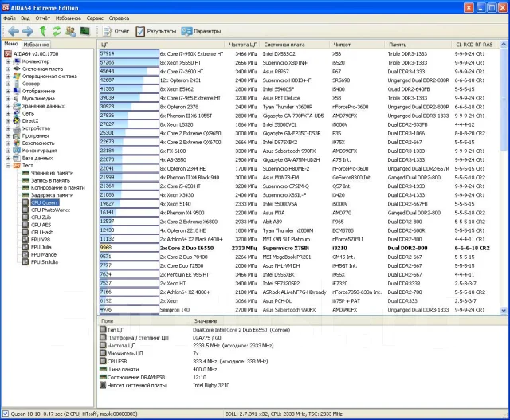The width and height of the screenshot is (510, 420).
Task: Expand the Компьютер tree node
Action: pos(8,61)
